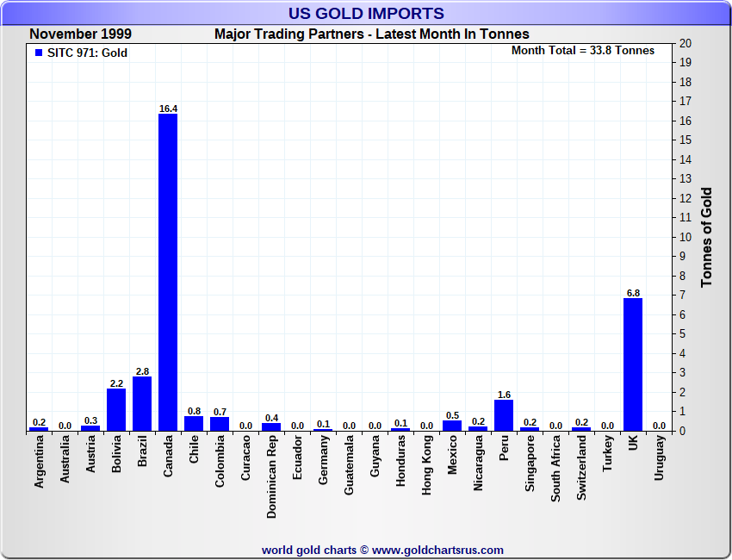Screen dimensions: 732x560
Task: Click the UK bar valued 6.8
Action: pyautogui.click(x=633, y=364)
